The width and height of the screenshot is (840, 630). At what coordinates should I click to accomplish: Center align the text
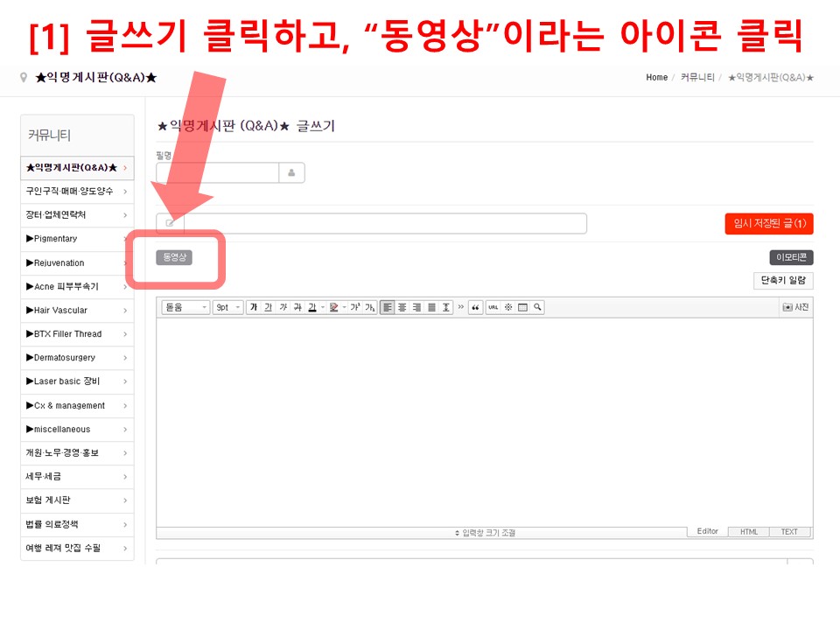(402, 307)
